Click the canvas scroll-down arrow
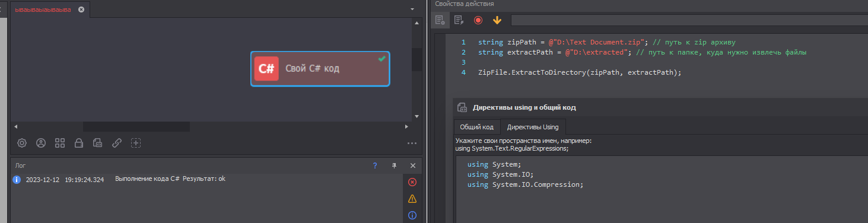The height and width of the screenshot is (223, 868). pos(416,116)
